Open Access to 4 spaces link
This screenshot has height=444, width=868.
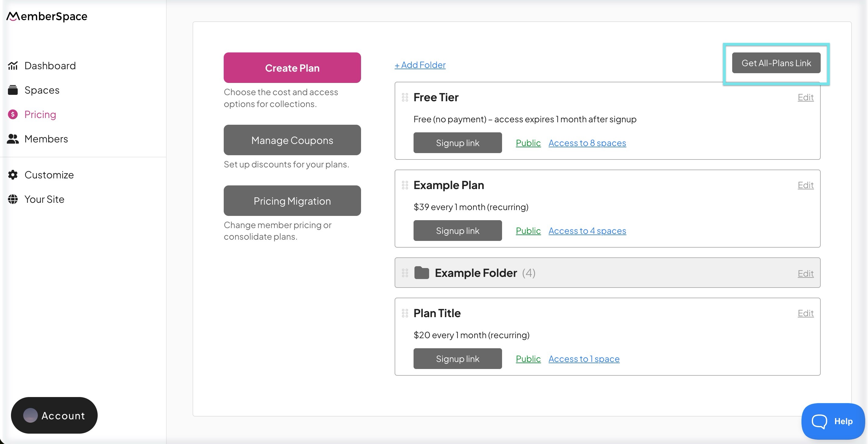(587, 231)
